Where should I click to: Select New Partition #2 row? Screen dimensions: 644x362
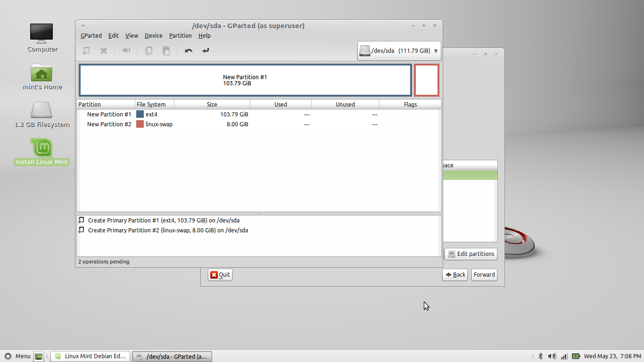pos(259,124)
